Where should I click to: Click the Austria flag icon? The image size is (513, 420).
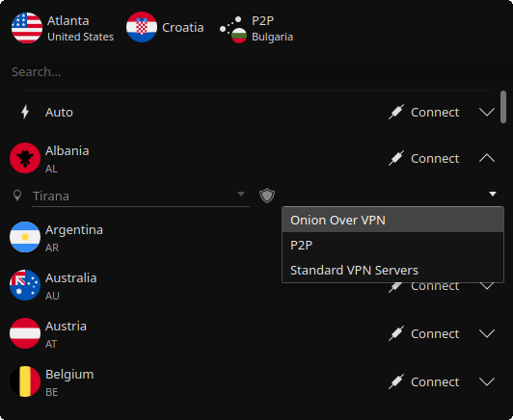25,333
